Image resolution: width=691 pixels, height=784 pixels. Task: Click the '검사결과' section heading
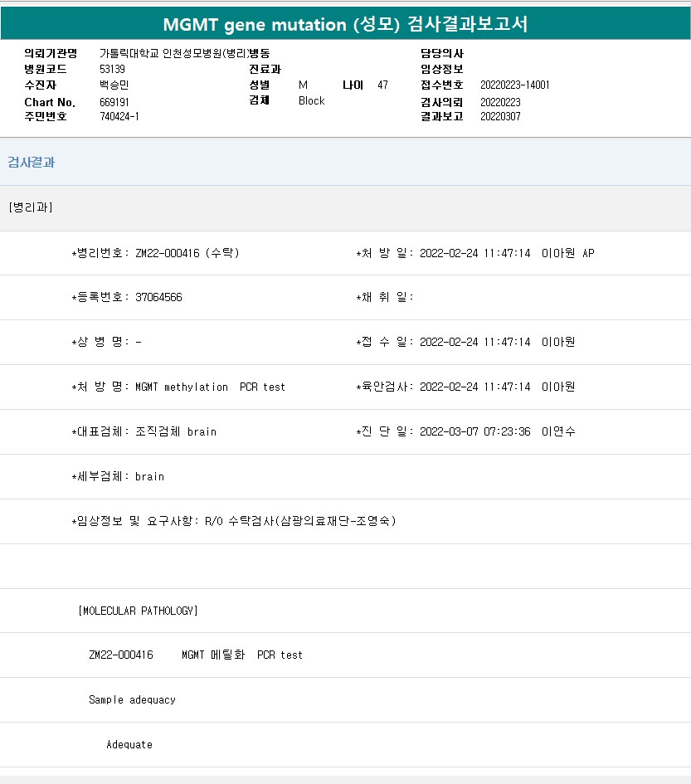(x=31, y=162)
